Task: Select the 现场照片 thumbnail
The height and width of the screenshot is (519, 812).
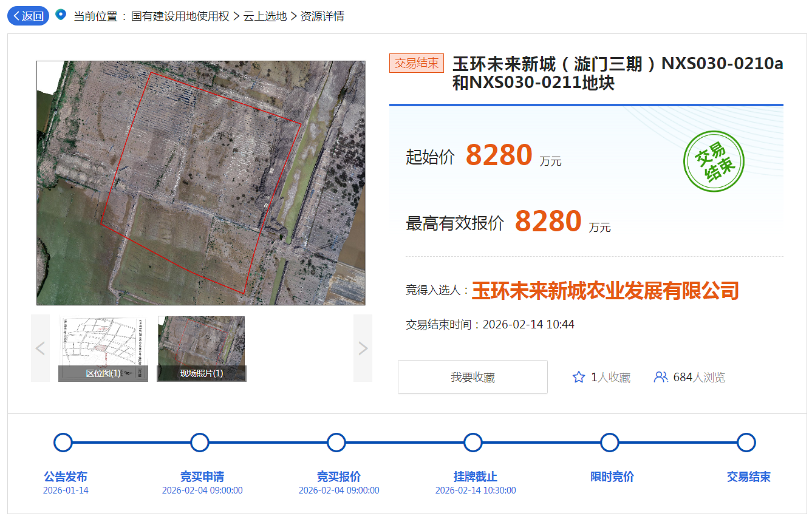Action: [201, 348]
